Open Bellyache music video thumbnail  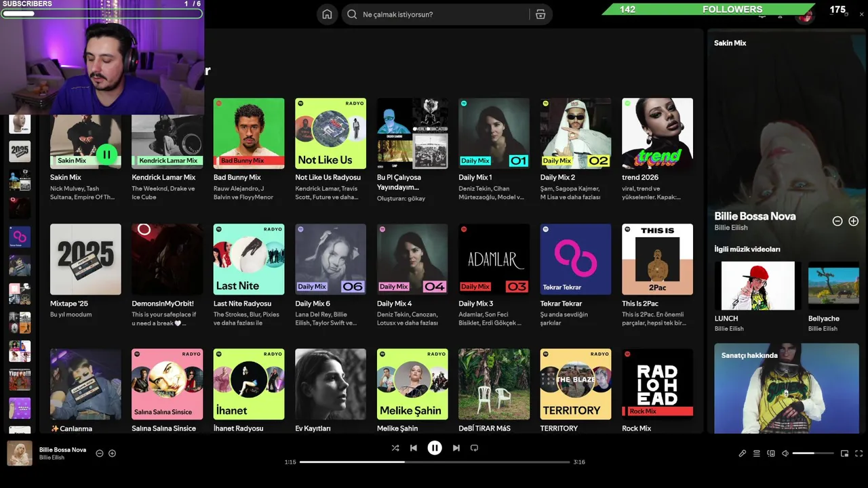(834, 285)
